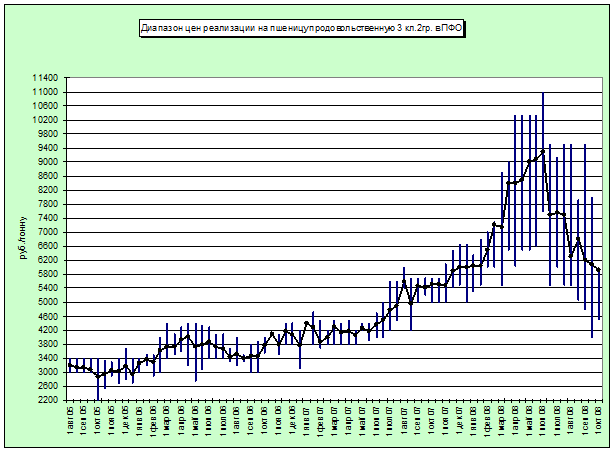Select the chart title text box

303,28
